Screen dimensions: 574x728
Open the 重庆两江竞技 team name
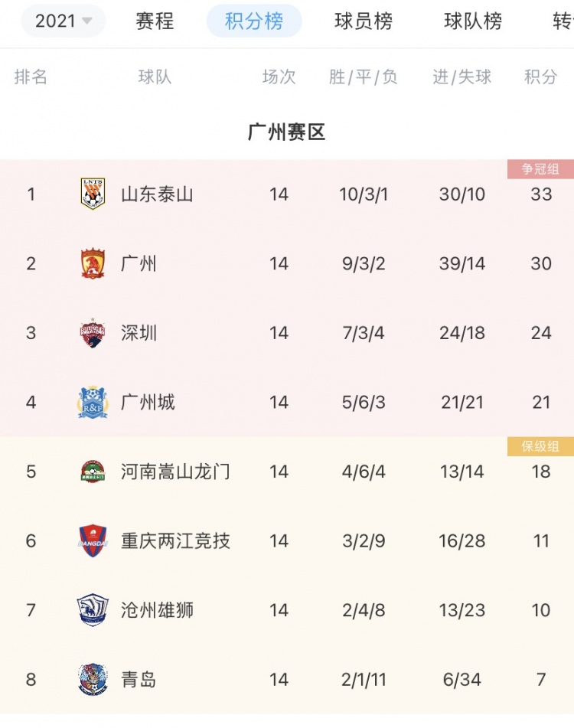(x=175, y=541)
